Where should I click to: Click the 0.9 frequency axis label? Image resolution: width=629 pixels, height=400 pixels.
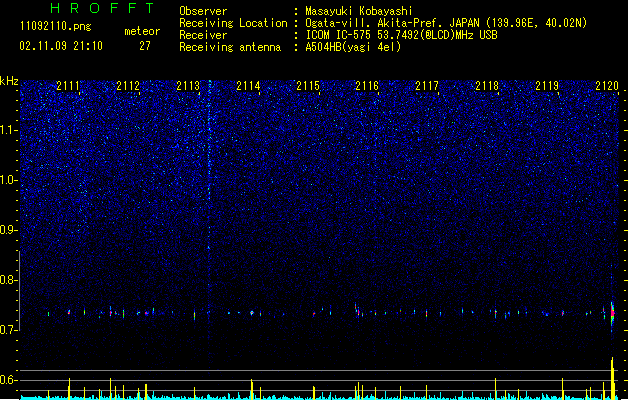[x=9, y=230]
